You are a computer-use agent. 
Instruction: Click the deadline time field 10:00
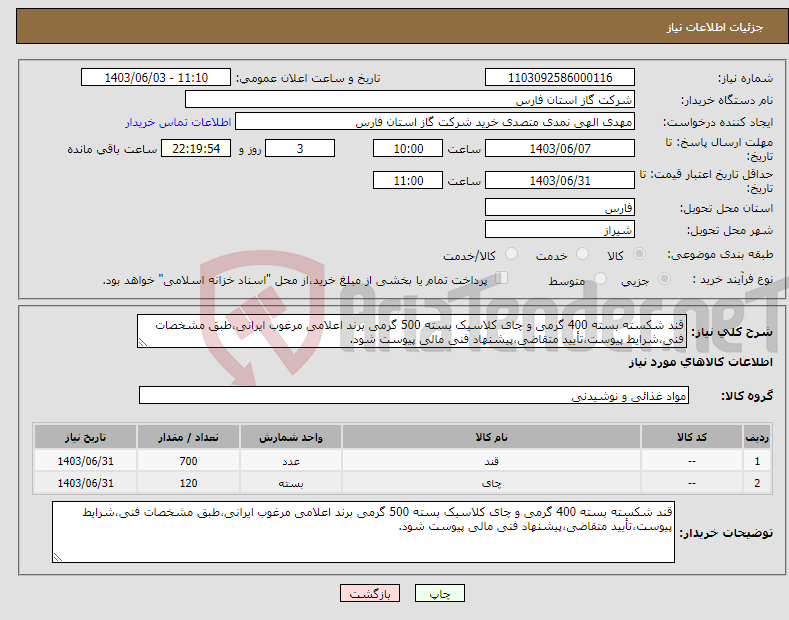pos(408,148)
